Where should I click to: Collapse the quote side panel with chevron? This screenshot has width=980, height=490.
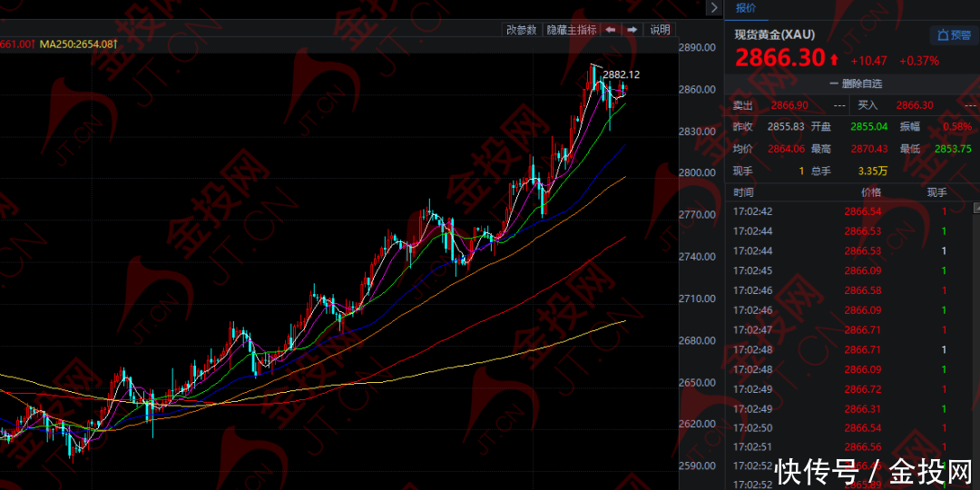[x=715, y=8]
